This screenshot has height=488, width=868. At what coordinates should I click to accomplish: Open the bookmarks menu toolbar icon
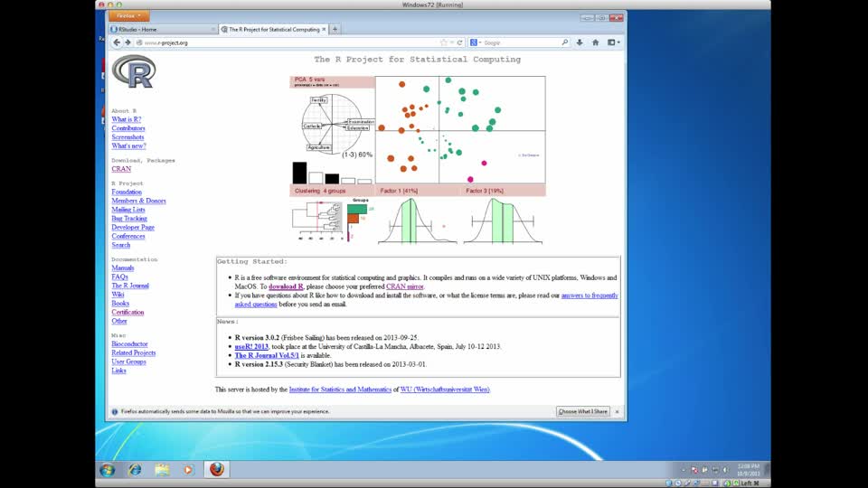[x=613, y=42]
